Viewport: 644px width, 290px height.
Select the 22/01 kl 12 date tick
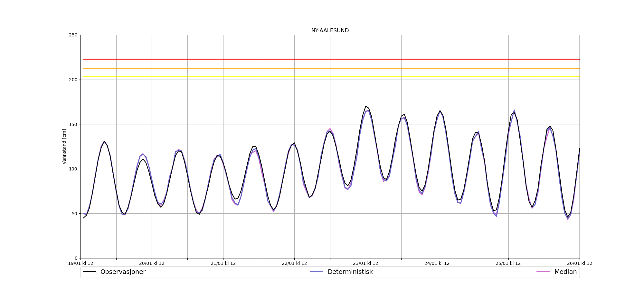(x=294, y=264)
